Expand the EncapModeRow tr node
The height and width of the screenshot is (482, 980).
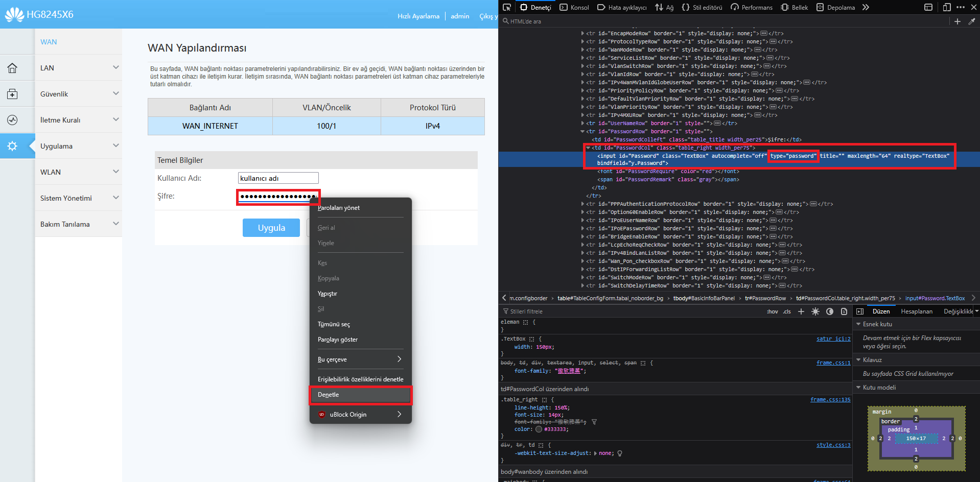click(x=582, y=33)
